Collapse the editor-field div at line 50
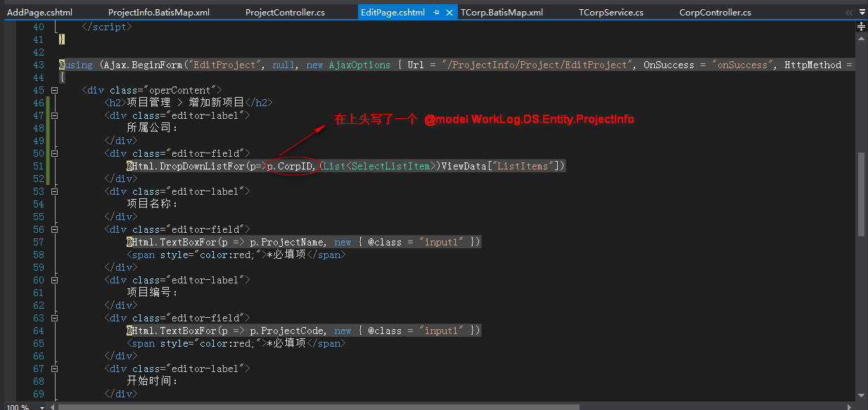 [54, 153]
